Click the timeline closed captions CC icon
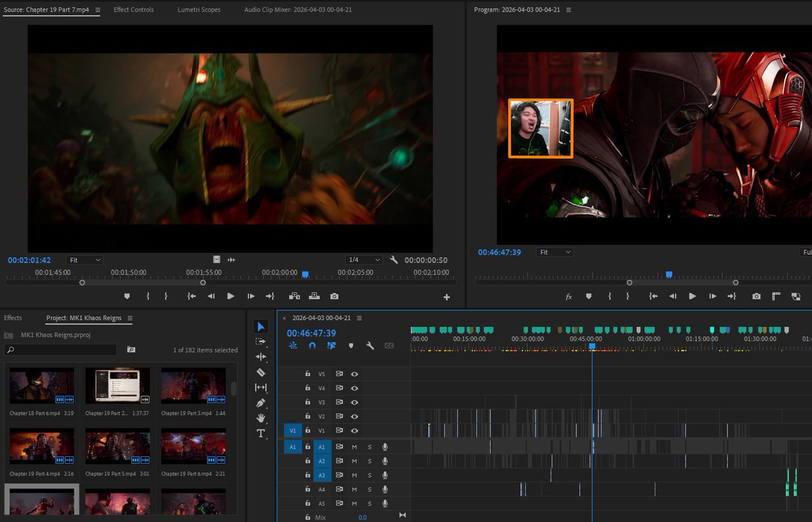Image resolution: width=812 pixels, height=522 pixels. click(x=389, y=346)
